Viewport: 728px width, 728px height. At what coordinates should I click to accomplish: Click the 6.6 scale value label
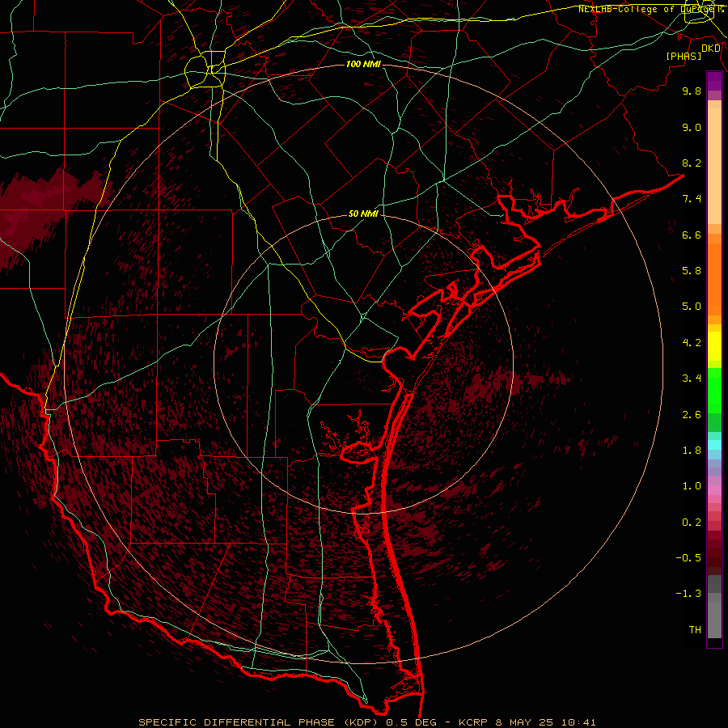point(692,235)
